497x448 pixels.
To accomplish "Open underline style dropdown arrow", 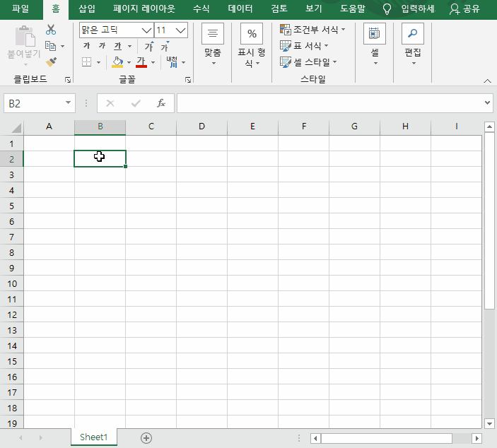I will [129, 46].
